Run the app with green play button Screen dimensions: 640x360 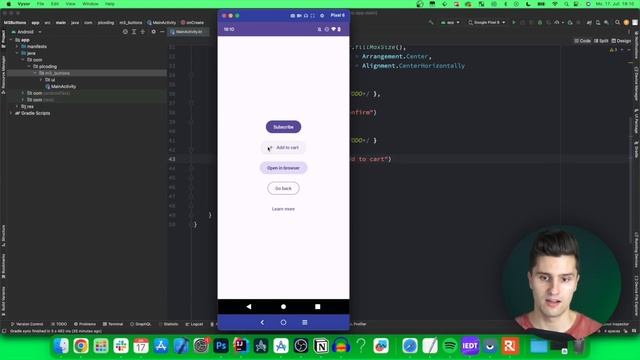pyautogui.click(x=514, y=22)
